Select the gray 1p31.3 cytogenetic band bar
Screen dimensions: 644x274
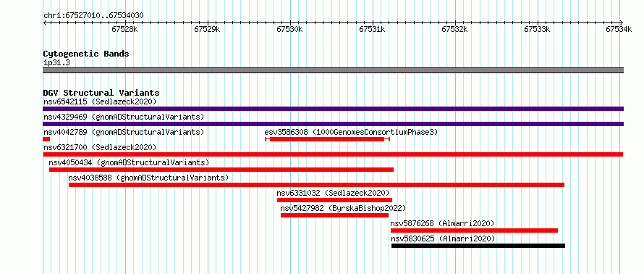tap(333, 70)
